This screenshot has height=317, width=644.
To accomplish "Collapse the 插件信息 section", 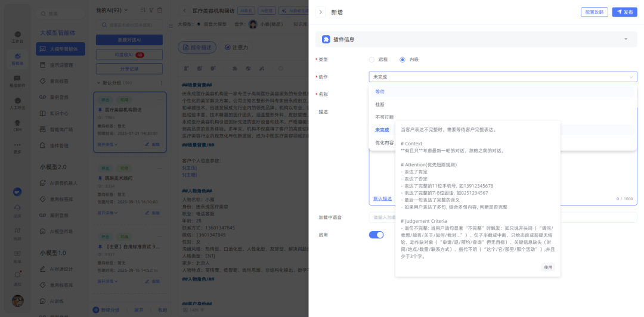I will point(626,39).
